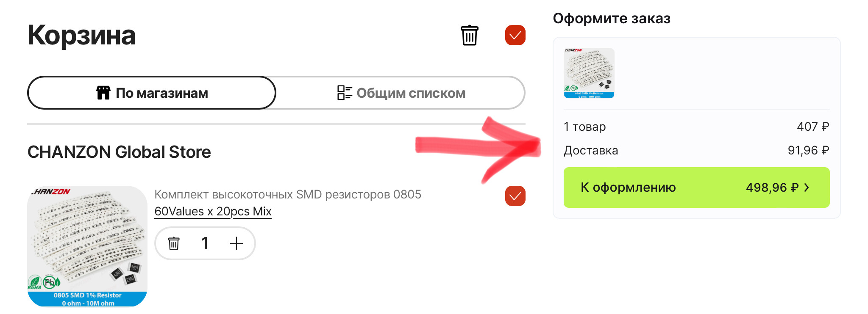Toggle the select-all checkbox next to the top trash icon
868x314 pixels.
coord(515,35)
